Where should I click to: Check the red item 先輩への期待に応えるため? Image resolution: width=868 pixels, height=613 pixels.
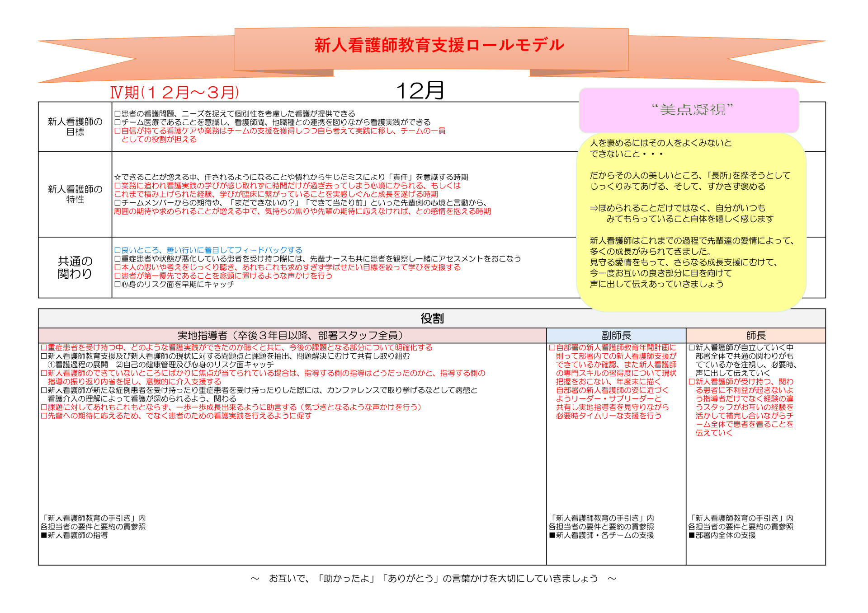coord(44,416)
